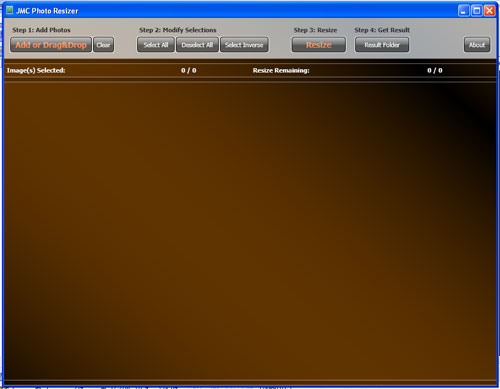The image size is (500, 389).
Task: Click the Step 1: Add Photos heading
Action: pos(41,30)
